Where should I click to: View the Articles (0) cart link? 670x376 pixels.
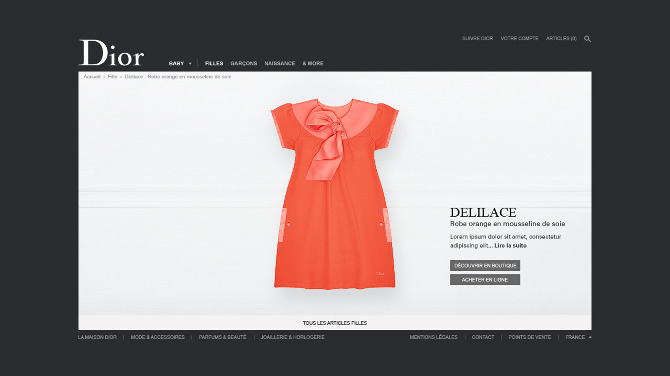click(561, 38)
